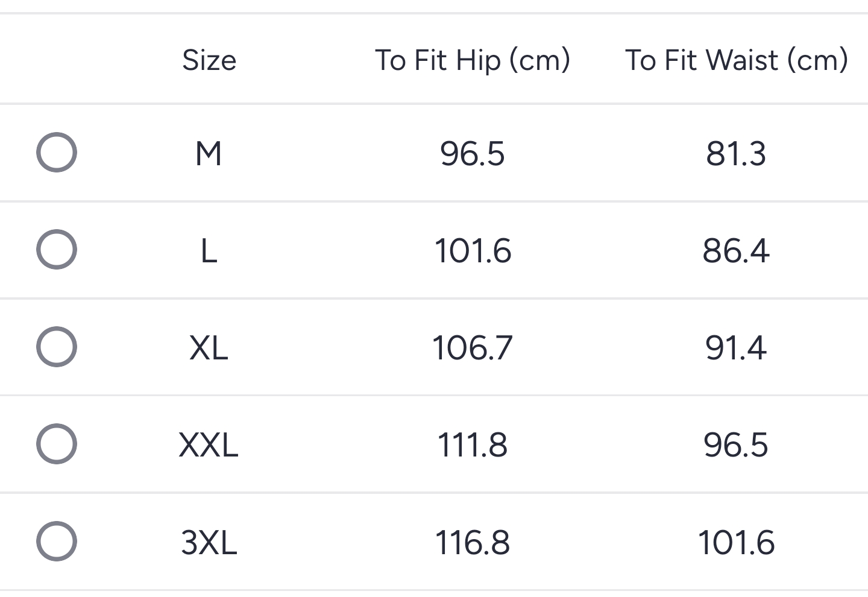Click the waist value 96.5 for size XXL
Viewport: 868px width, 597px height.
click(737, 443)
